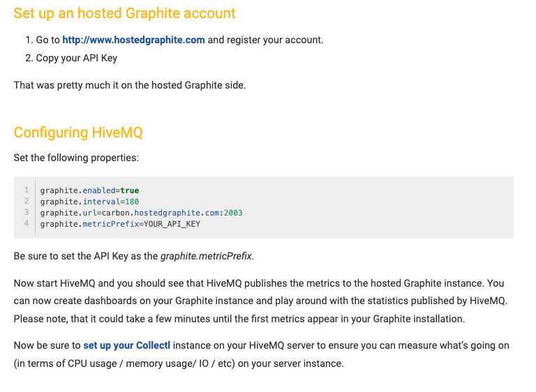Click the 'Configuring HiveMQ' heading
Viewport: 536px width, 392px height.
(x=78, y=133)
